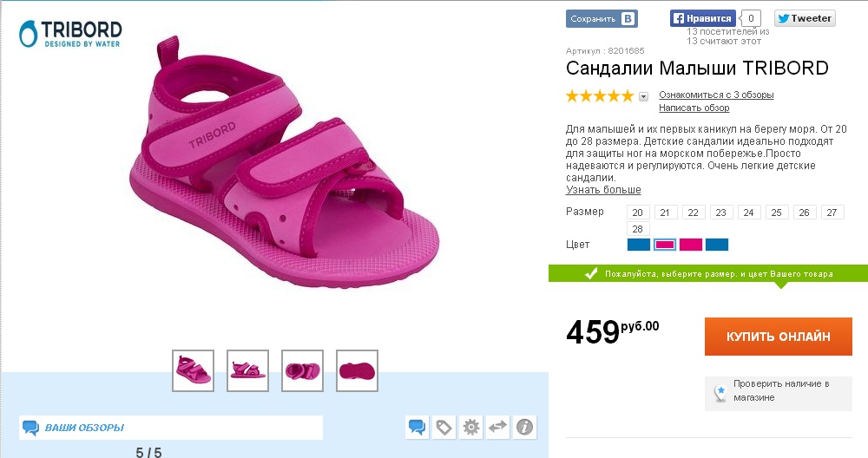The height and width of the screenshot is (458, 868).
Task: View the sandal sole thumbnail
Action: click(357, 370)
